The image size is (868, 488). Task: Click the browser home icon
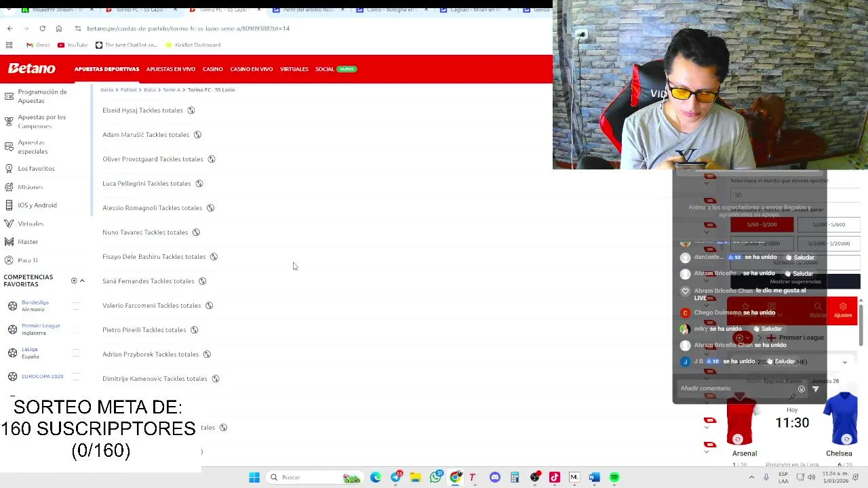pyautogui.click(x=59, y=28)
